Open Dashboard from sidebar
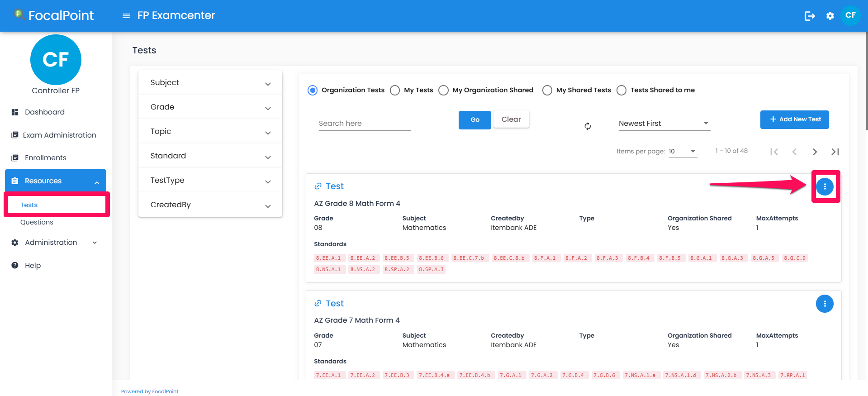The height and width of the screenshot is (396, 868). 44,112
